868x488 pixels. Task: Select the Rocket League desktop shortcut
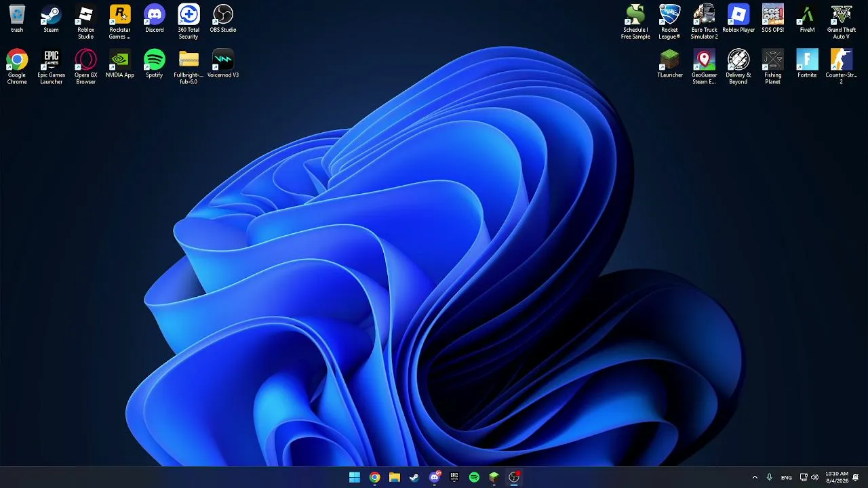[x=670, y=22]
